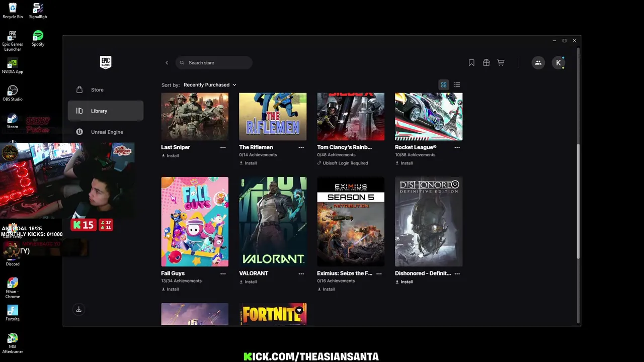Switch to list view layout

pos(457,85)
